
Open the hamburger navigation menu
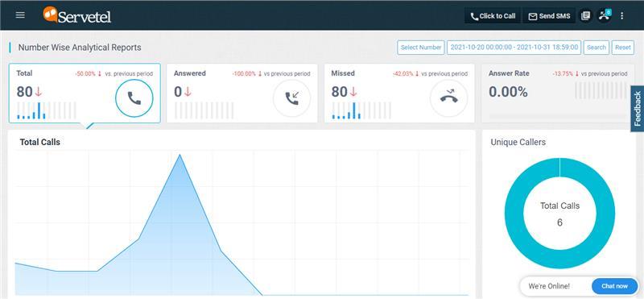coord(20,15)
